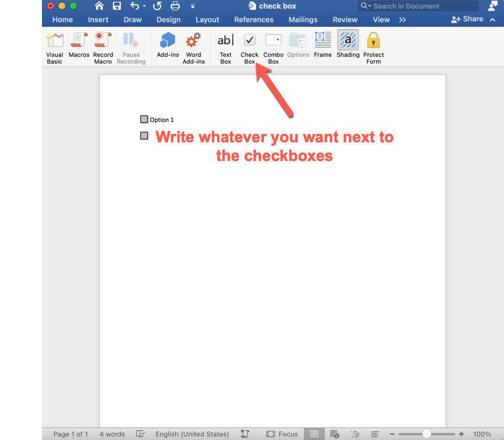The height and width of the screenshot is (440, 504).
Task: Open spelling and grammar check icon
Action: (x=141, y=434)
